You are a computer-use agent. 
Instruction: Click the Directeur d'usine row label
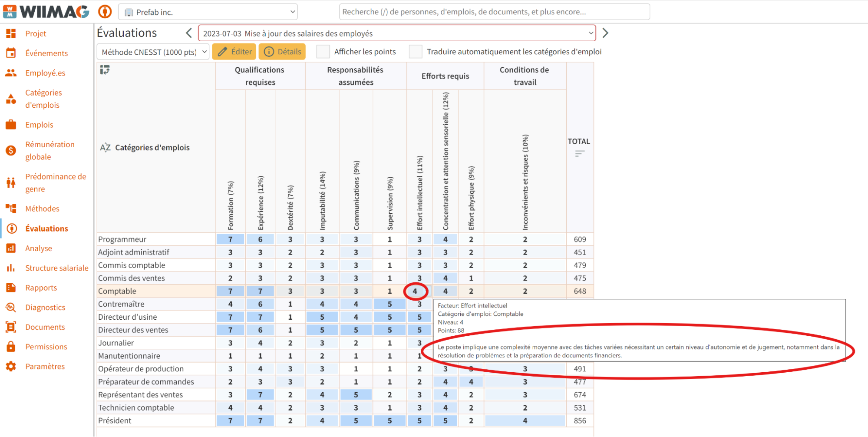click(x=128, y=317)
